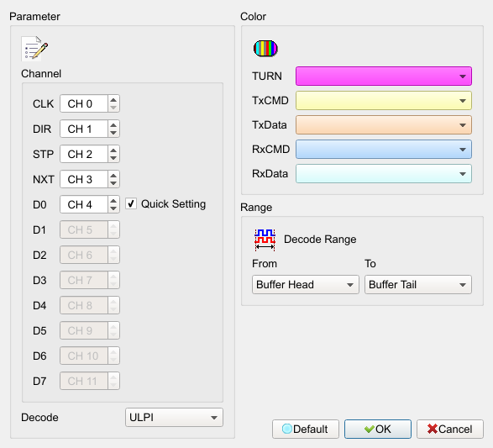Click the NXT CH 3 input field
Viewport: 493px width, 448px height.
[84, 179]
